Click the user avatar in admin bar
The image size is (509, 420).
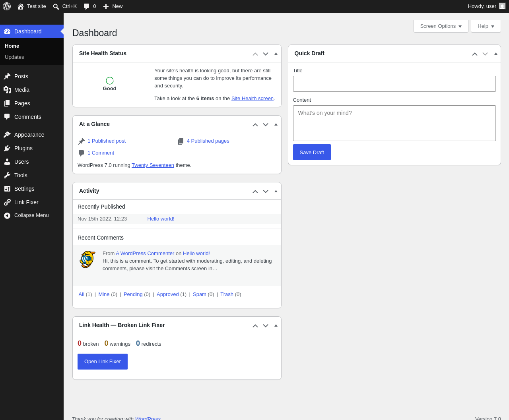pyautogui.click(x=502, y=6)
